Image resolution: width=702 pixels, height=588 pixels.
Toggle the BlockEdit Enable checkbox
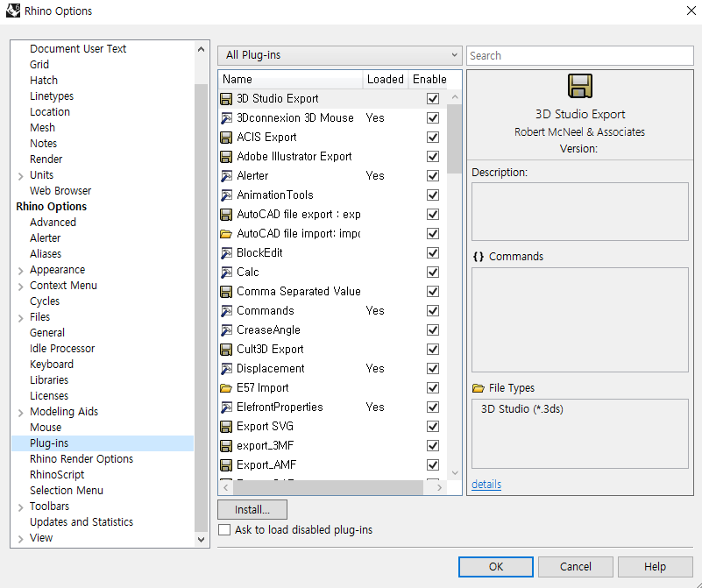(433, 253)
